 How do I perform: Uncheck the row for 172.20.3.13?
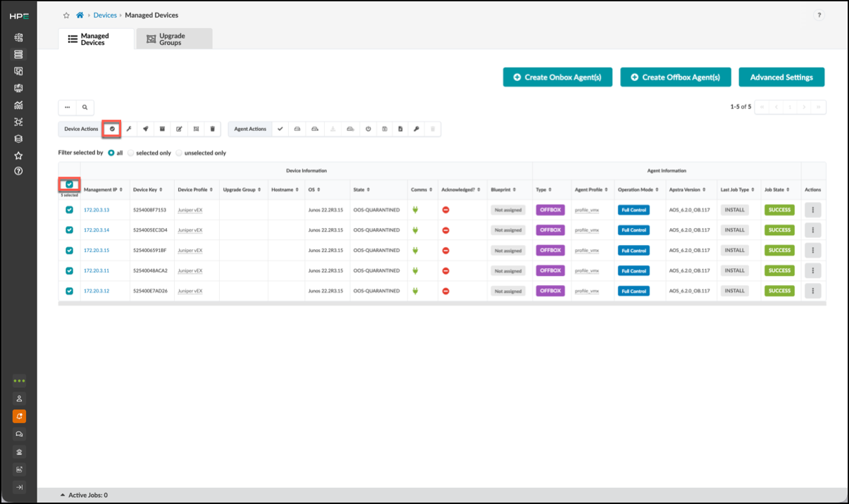pos(69,210)
